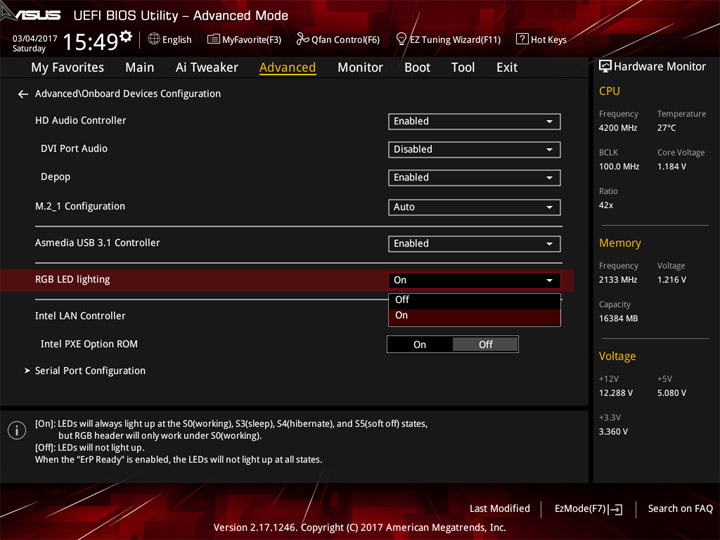
Task: Open MyFavorite(F3) list icon
Action: pos(213,39)
